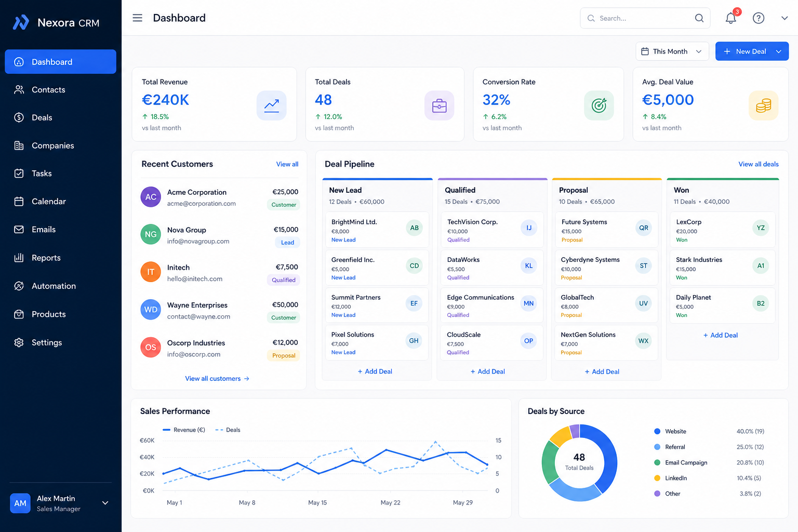This screenshot has width=798, height=532.
Task: Click View all deals link
Action: (759, 164)
